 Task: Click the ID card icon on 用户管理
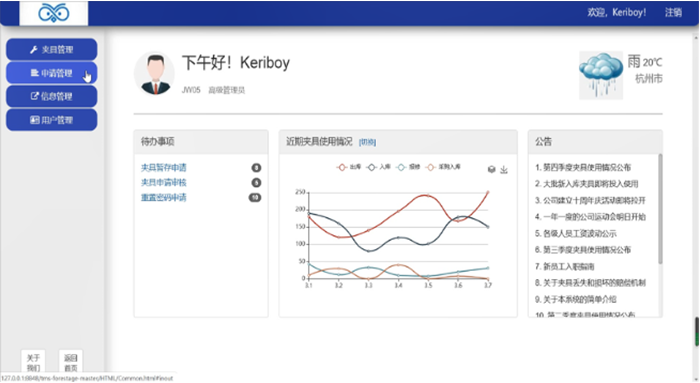[x=34, y=120]
